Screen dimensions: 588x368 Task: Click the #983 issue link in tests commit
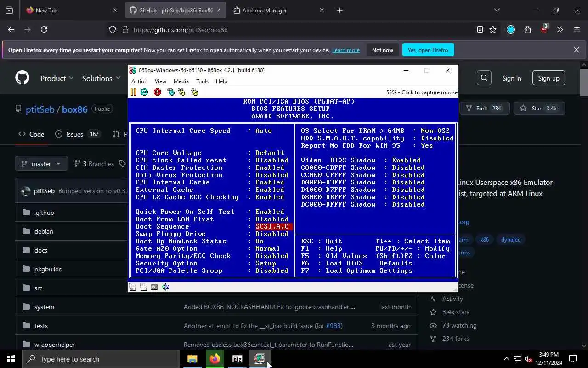tap(334, 326)
